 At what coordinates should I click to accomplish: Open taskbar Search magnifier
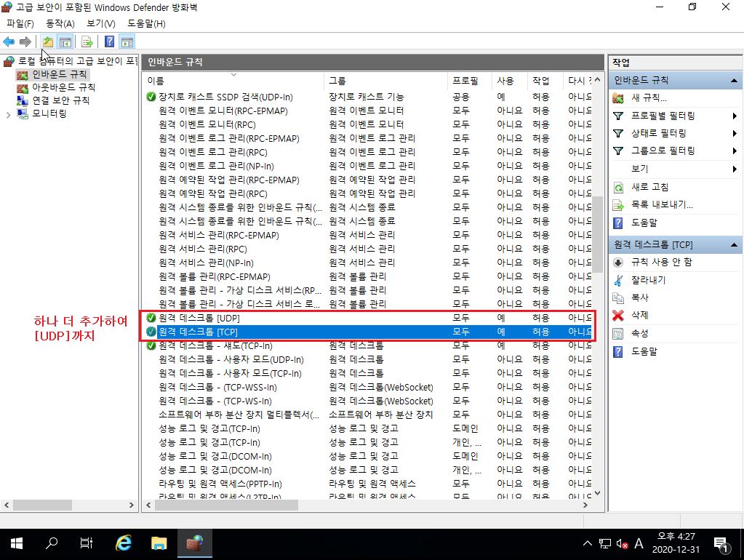coord(51,543)
